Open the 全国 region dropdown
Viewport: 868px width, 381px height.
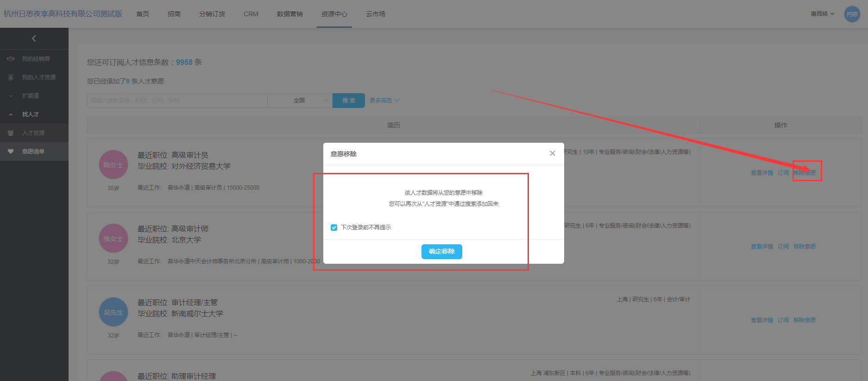300,101
